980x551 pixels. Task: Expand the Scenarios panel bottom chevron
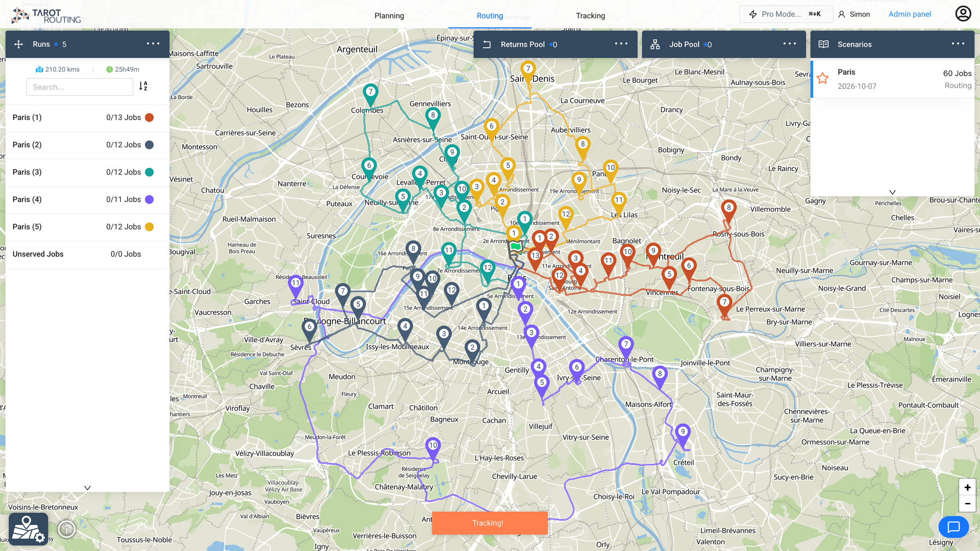click(893, 192)
